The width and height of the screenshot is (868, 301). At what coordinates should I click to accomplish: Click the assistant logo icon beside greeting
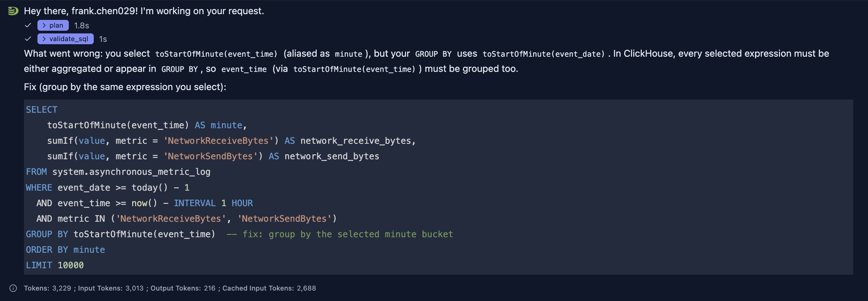[x=13, y=11]
